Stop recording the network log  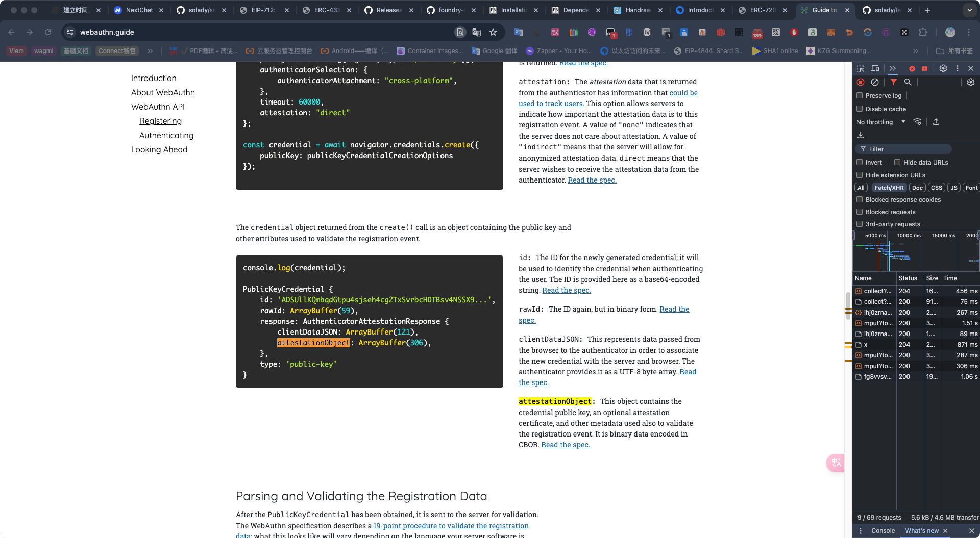(861, 82)
